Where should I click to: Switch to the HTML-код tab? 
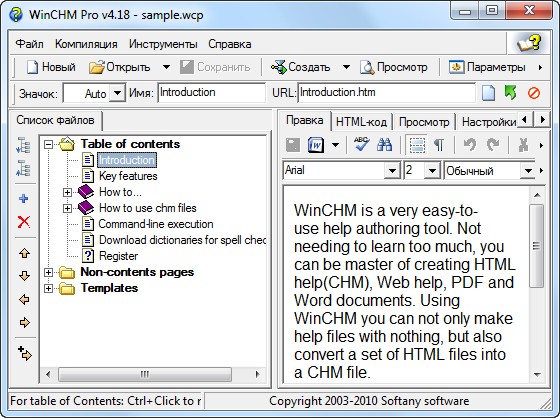361,122
